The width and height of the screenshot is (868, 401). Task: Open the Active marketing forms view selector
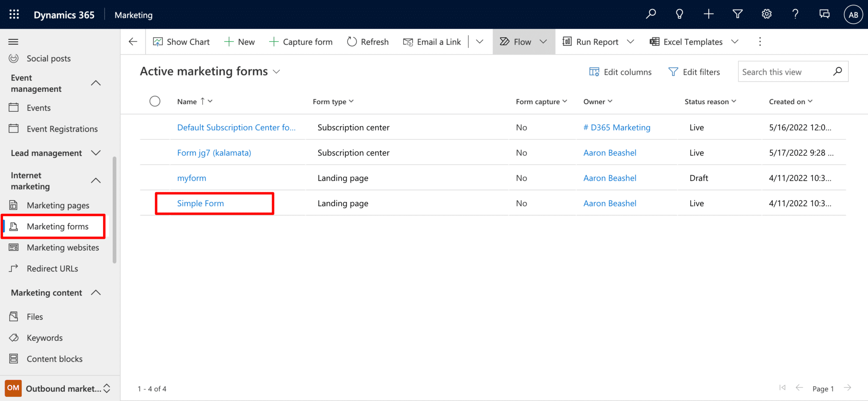click(x=276, y=72)
